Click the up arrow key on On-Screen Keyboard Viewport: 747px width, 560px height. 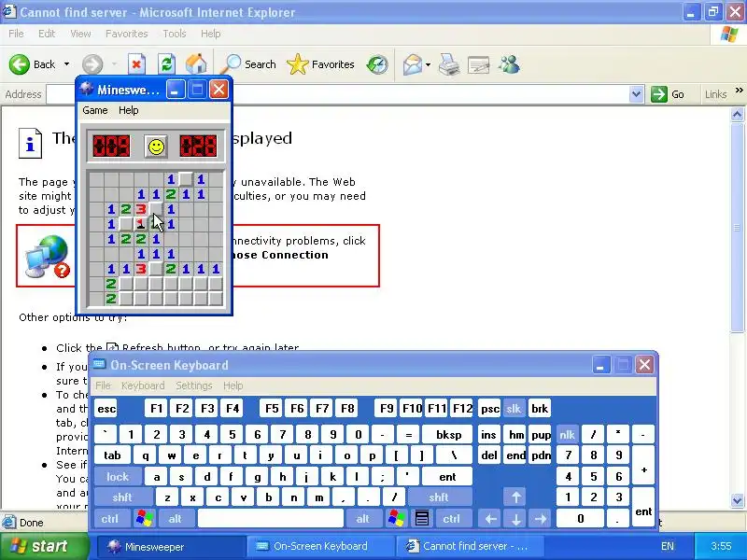(x=516, y=497)
